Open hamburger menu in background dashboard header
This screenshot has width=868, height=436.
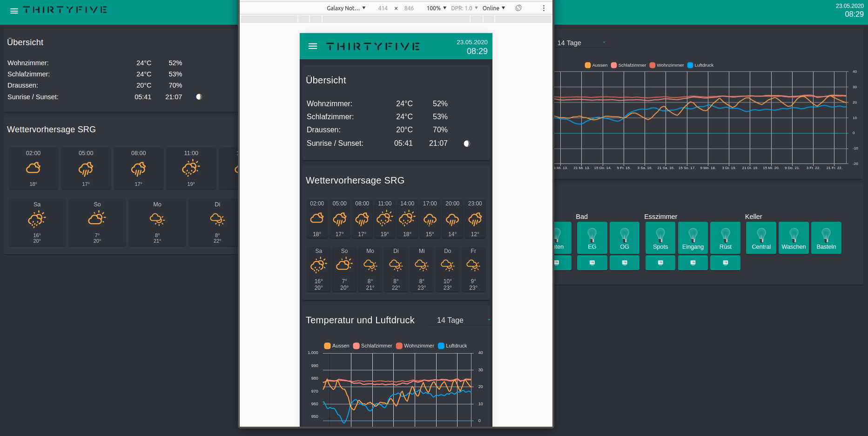click(14, 11)
